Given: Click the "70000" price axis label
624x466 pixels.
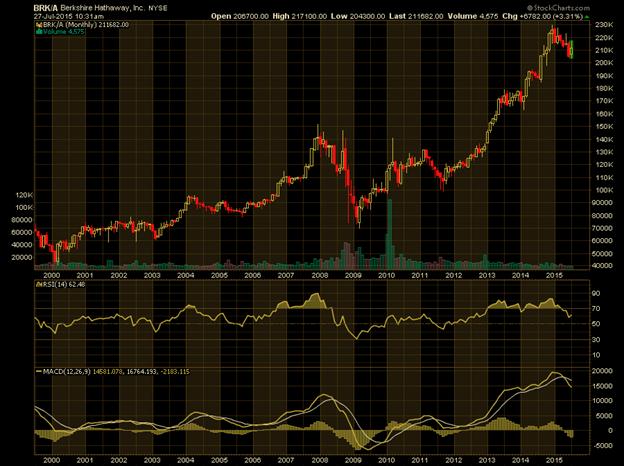Looking at the screenshot, I should (604, 228).
